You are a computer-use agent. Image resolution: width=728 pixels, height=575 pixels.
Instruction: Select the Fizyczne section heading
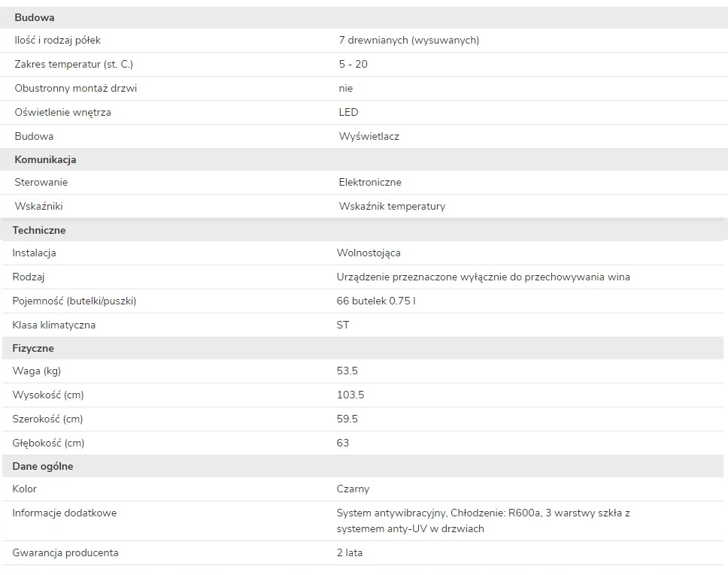(x=33, y=348)
